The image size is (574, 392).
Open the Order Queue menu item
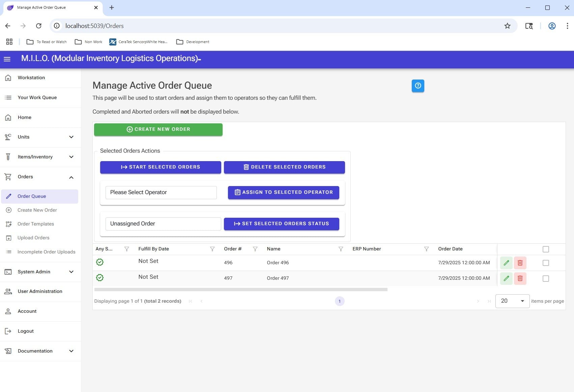click(40, 197)
